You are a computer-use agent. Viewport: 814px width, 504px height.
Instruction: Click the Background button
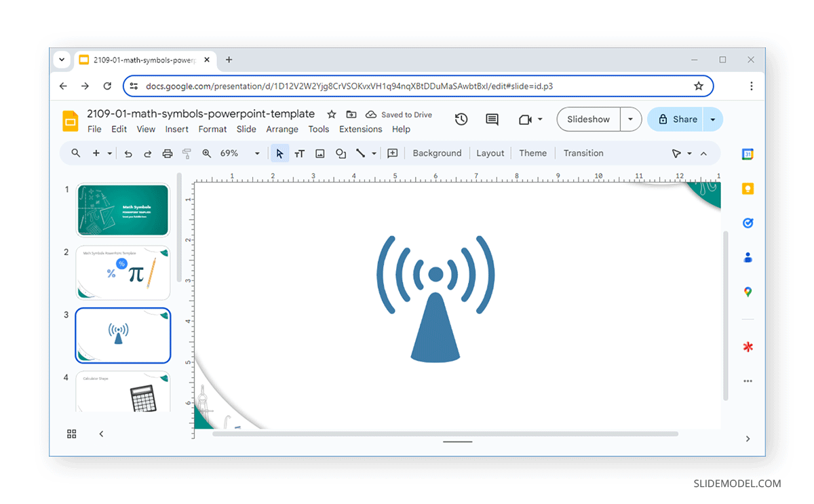tap(437, 153)
